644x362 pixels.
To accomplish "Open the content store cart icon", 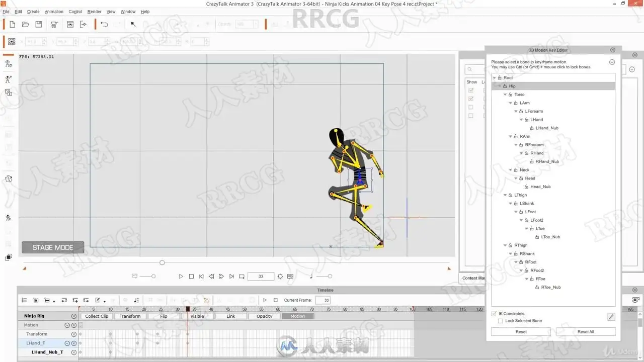I will (54, 24).
